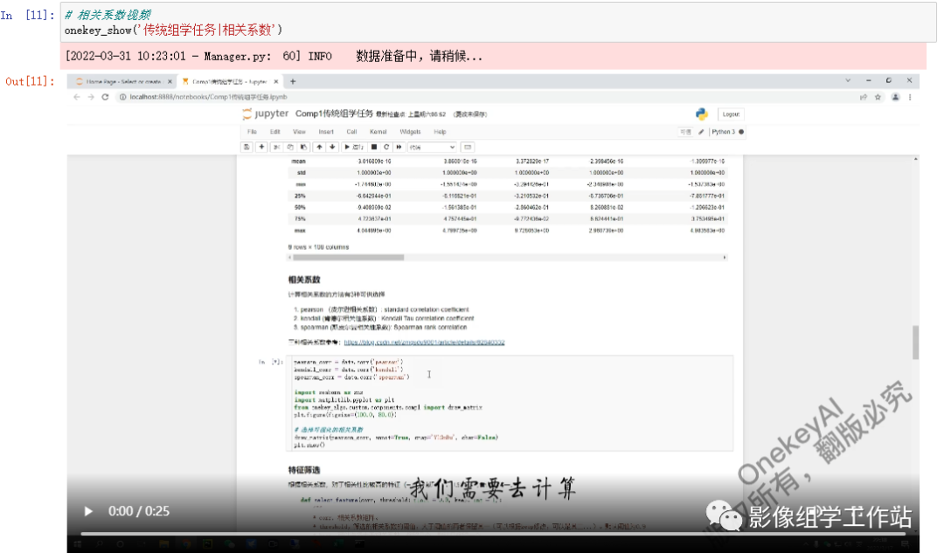The image size is (944, 560).
Task: Click the Python logo
Action: point(701,114)
